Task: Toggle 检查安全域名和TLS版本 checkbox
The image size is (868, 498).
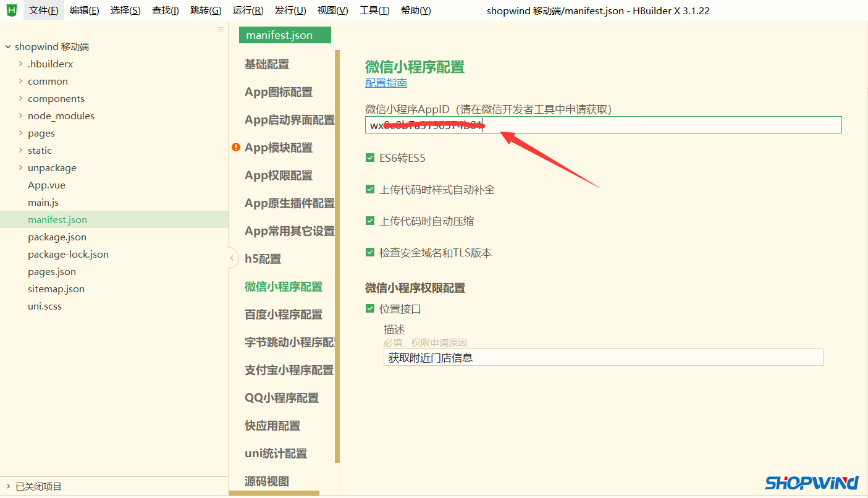Action: coord(370,252)
